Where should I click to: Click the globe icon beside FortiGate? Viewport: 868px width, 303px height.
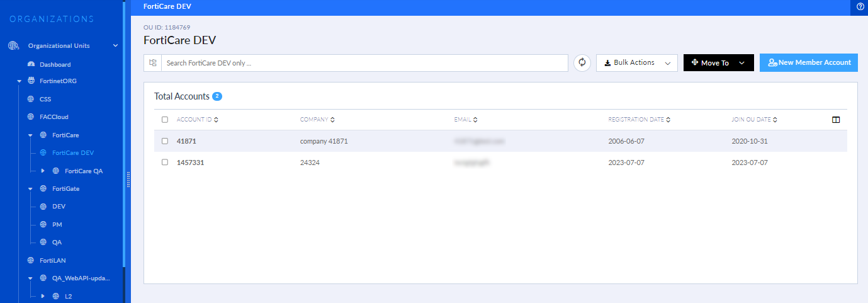point(43,188)
